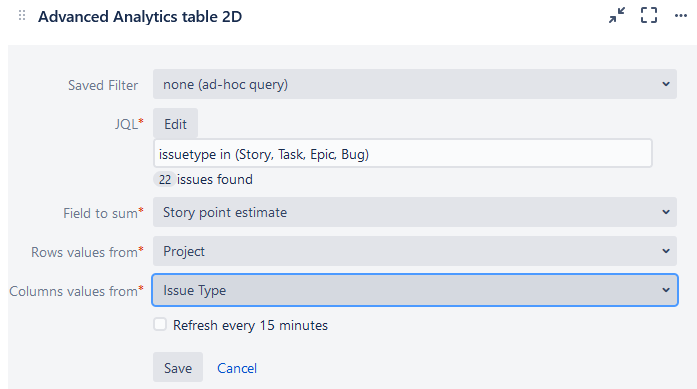This screenshot has width=697, height=389.
Task: Click inside the JQL query text field
Action: pyautogui.click(x=403, y=153)
